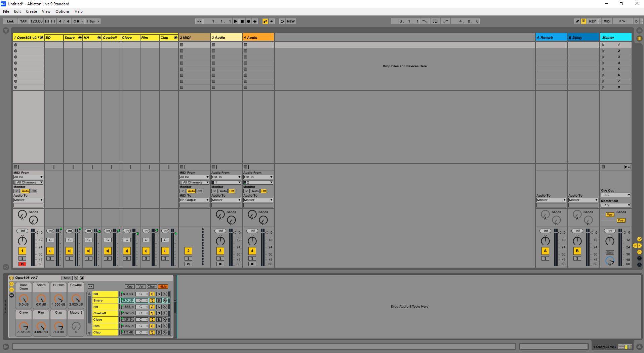Image resolution: width=644 pixels, height=353 pixels.
Task: Solo the Cowbell chain in the chain list
Action: pyautogui.click(x=159, y=313)
